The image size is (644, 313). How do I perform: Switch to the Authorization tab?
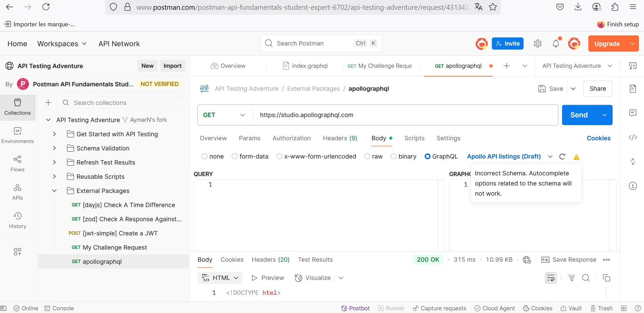pos(291,138)
